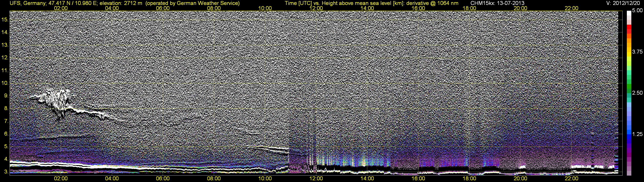Click the 08:00 label on the bottom time axis

click(x=214, y=179)
